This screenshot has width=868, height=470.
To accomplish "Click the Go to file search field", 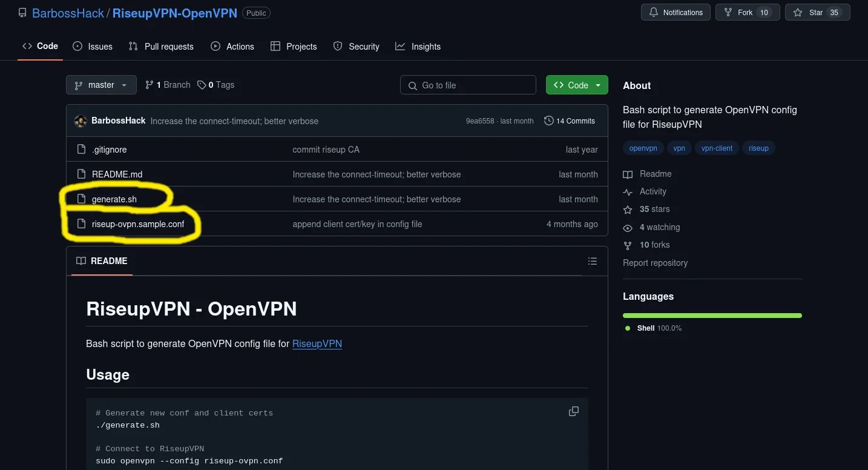I will pyautogui.click(x=468, y=85).
